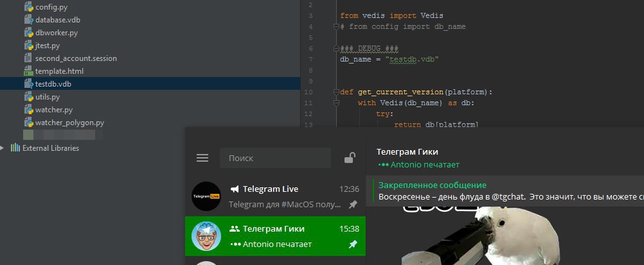
Task: Open jtest.py in the project tree
Action: (x=47, y=46)
